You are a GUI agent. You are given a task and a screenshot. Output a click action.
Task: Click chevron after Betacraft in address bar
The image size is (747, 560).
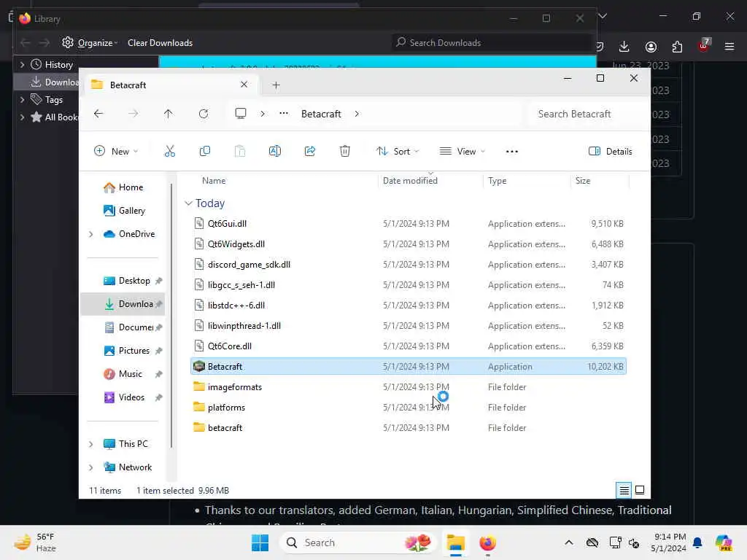[x=357, y=114]
